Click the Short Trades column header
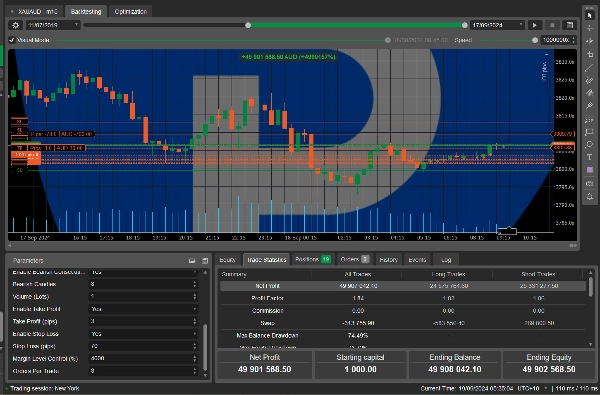The height and width of the screenshot is (395, 600). pyautogui.click(x=538, y=274)
